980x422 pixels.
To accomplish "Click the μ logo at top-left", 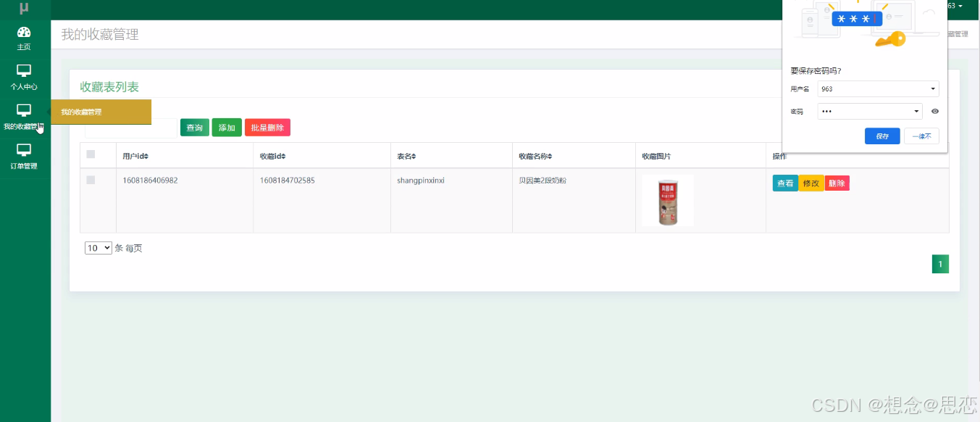I will pyautogui.click(x=24, y=9).
